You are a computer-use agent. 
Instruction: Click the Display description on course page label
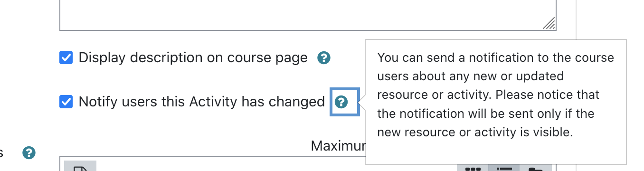click(x=193, y=58)
